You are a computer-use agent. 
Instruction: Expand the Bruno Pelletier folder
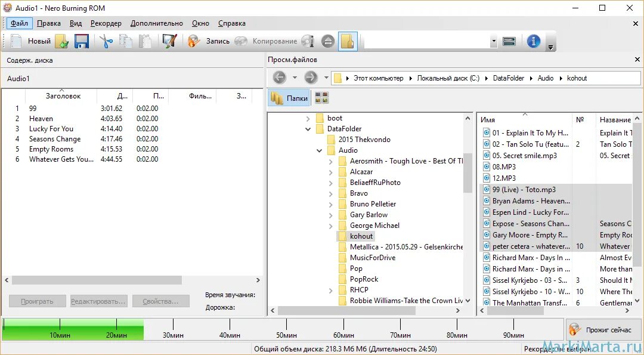(330, 204)
